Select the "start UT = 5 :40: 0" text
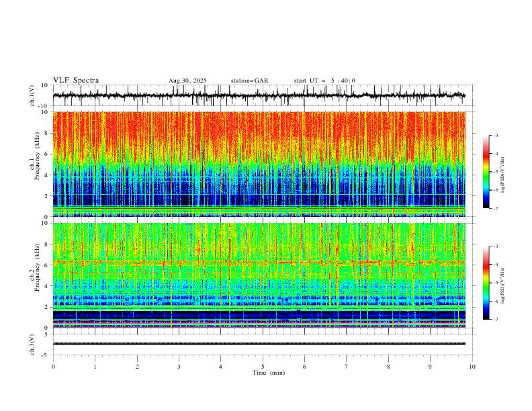The width and height of the screenshot is (532, 411). tap(324, 81)
